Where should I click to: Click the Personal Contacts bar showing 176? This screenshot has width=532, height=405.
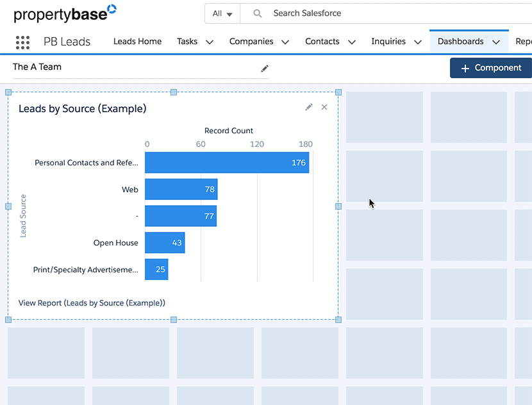(x=227, y=162)
